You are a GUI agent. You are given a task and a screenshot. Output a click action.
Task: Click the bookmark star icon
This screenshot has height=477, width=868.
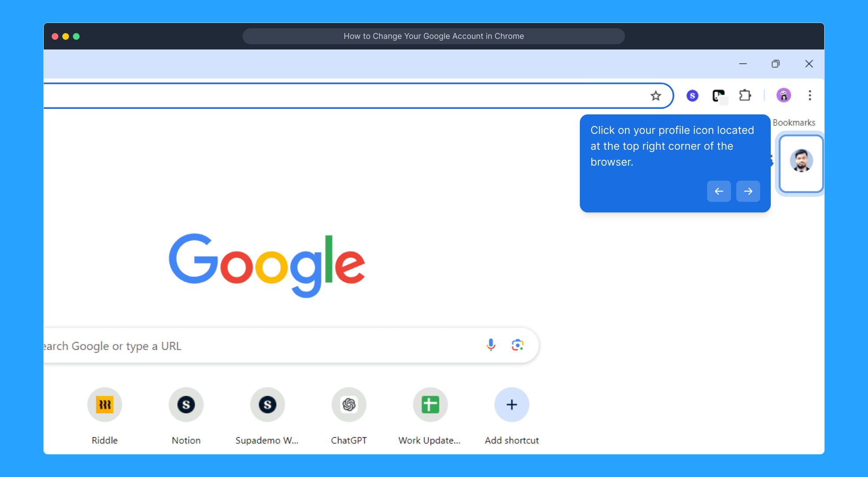coord(655,96)
